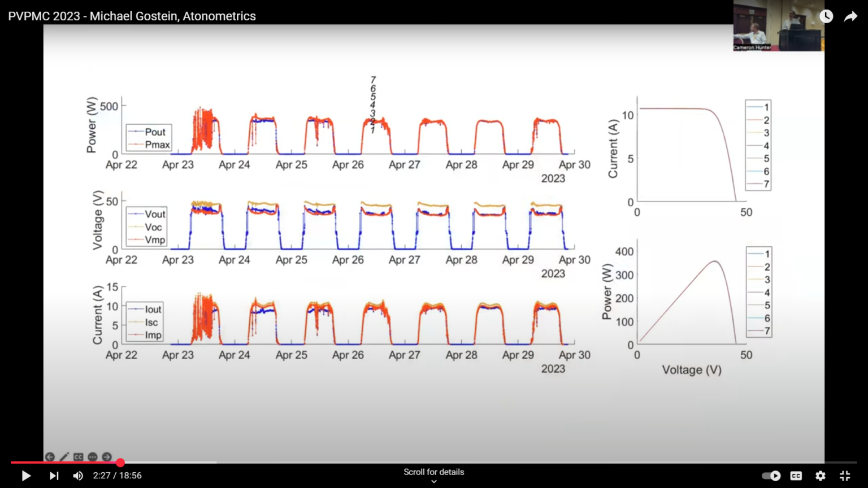Seek using the red progress scrubber handle
868x488 pixels.
pos(120,463)
